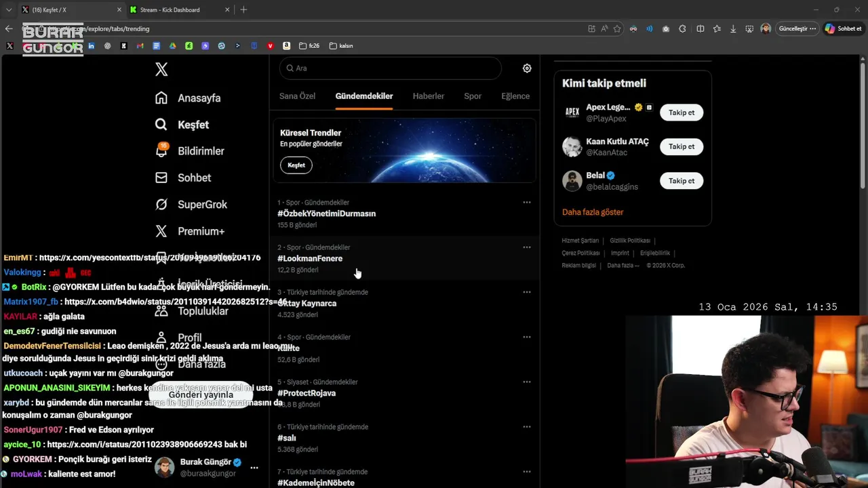The height and width of the screenshot is (488, 868).
Task: Open more options for #ÖzbekYönetimiDurmasın
Action: 527,202
